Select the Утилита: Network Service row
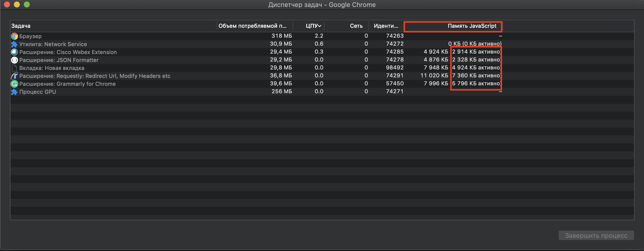Viewport: 644px width, 251px height. [x=322, y=44]
